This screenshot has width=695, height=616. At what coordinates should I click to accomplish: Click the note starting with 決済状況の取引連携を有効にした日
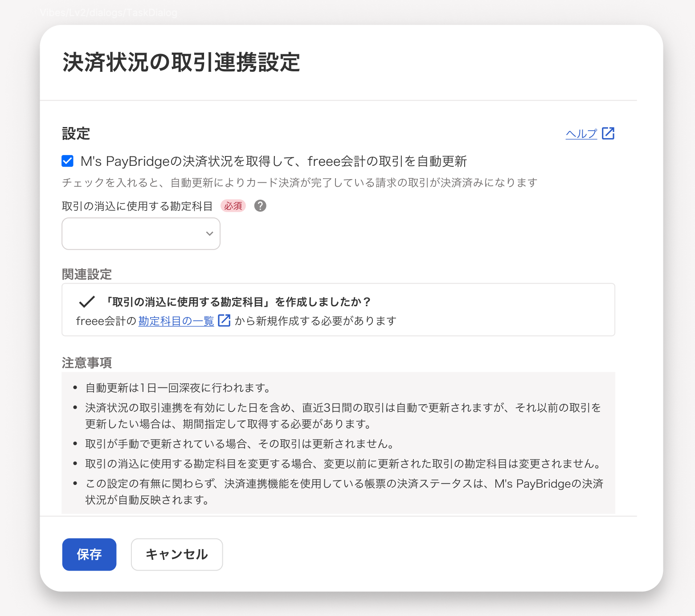click(x=343, y=416)
